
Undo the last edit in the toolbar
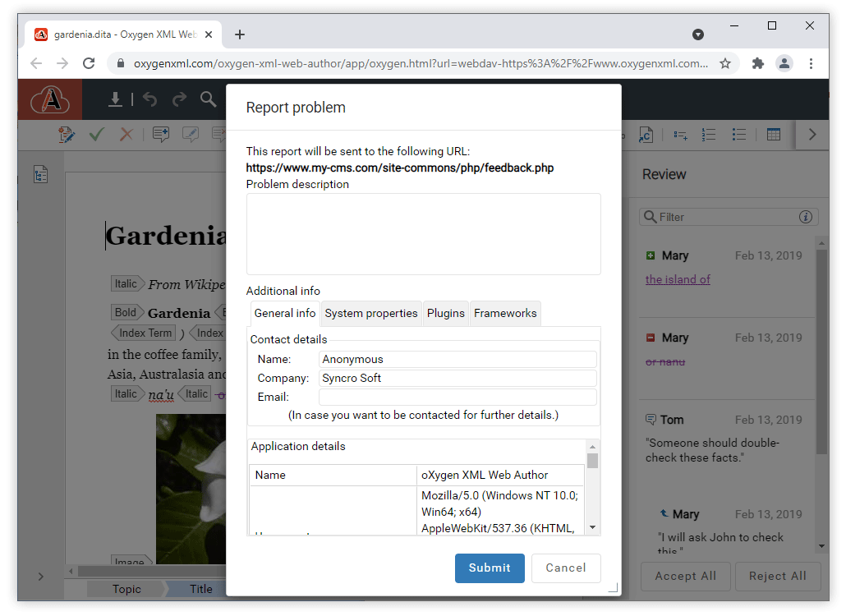coord(150,99)
